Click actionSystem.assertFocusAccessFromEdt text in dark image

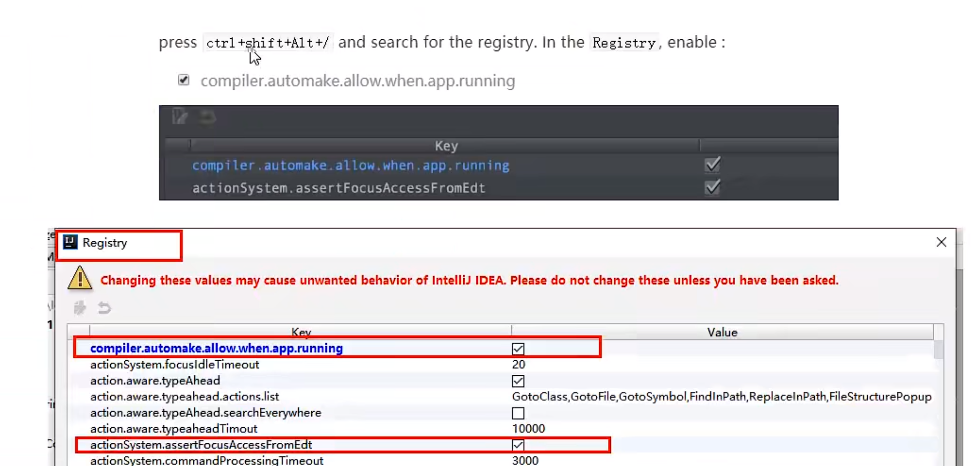(338, 188)
